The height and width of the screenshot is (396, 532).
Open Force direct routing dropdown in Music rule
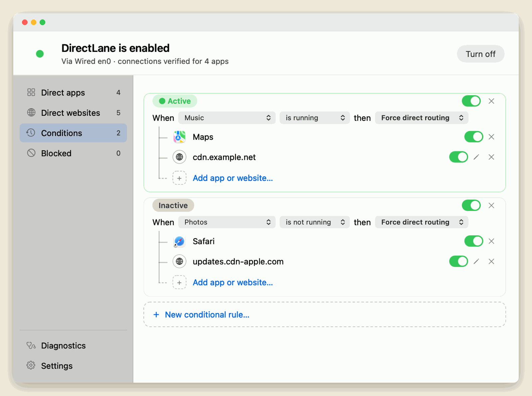coord(422,118)
